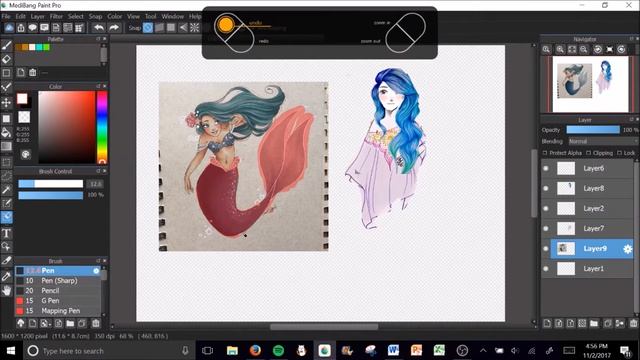
Task: Select the Move tool
Action: (x=6, y=102)
